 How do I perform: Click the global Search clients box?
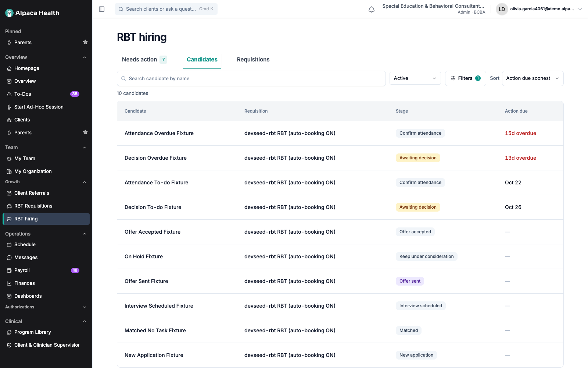click(166, 9)
